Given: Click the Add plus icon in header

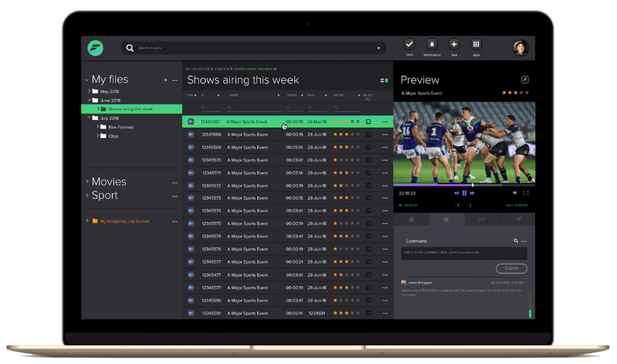Looking at the screenshot, I should pos(454,45).
